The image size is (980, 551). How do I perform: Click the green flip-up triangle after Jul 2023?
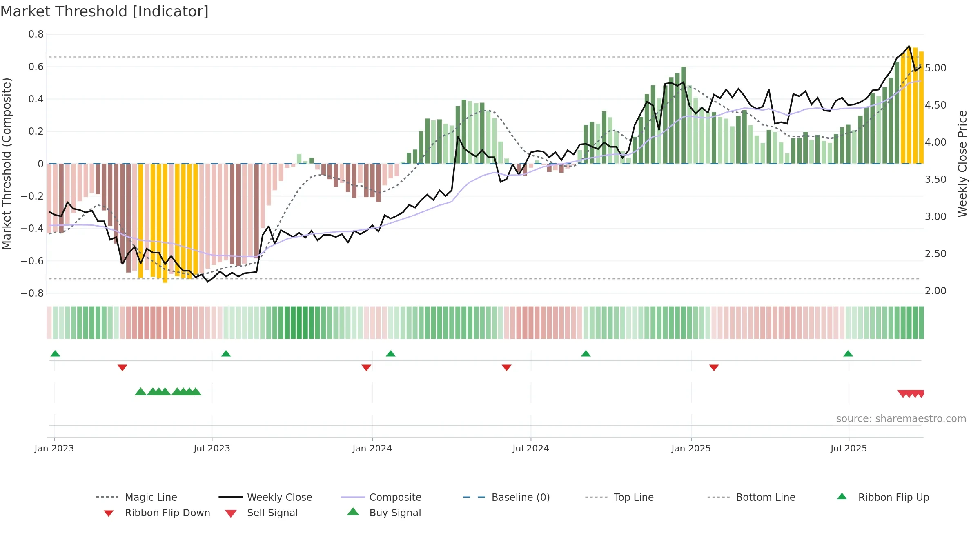(x=226, y=353)
